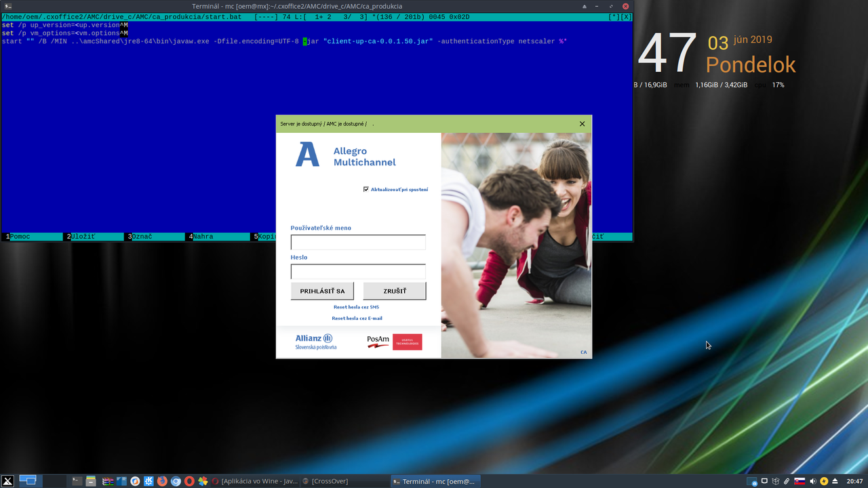This screenshot has width=868, height=488.
Task: Open 'Reset hesla cez SMS' link
Action: click(x=356, y=307)
